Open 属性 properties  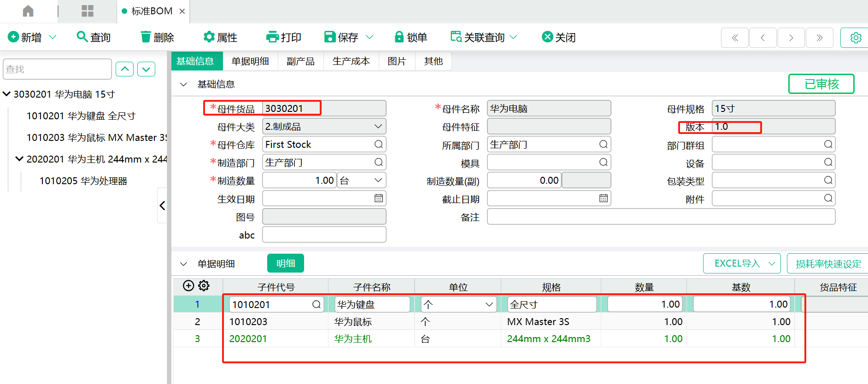[220, 37]
